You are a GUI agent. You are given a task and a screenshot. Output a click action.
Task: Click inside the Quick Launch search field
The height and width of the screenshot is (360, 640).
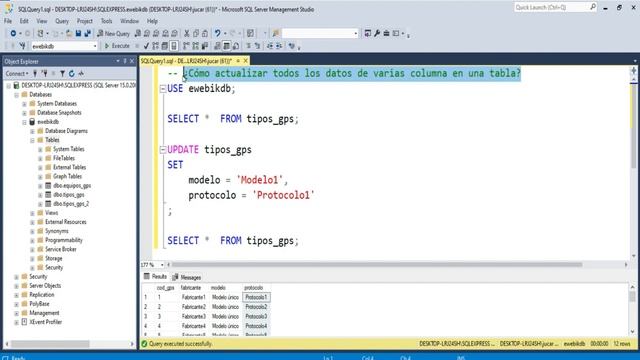tap(551, 7)
